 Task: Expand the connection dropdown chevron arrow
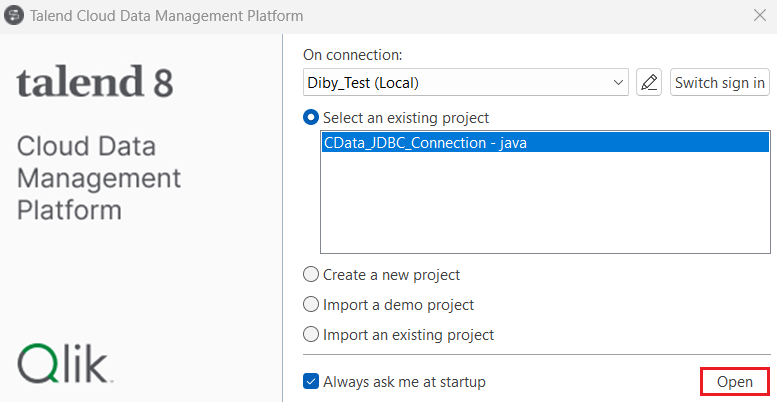616,82
